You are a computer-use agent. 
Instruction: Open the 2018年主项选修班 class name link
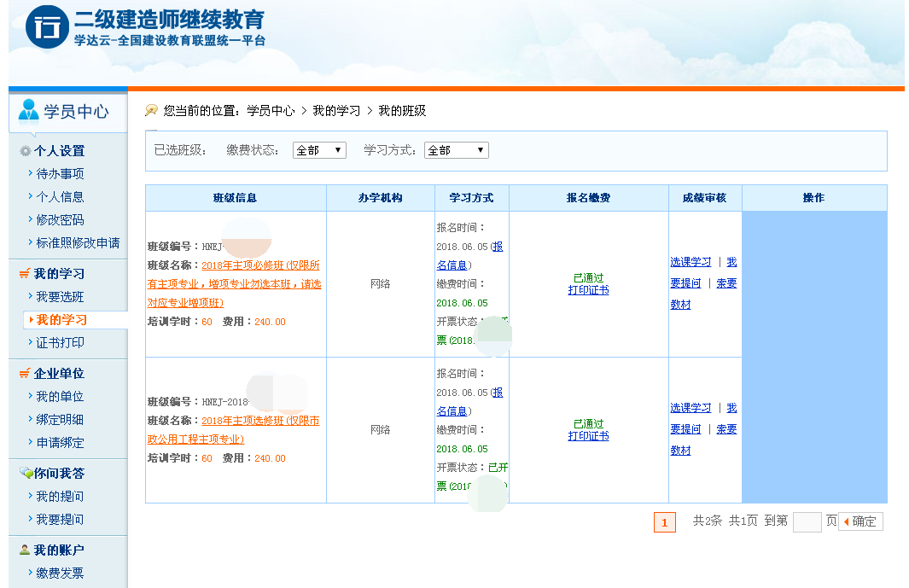point(260,421)
